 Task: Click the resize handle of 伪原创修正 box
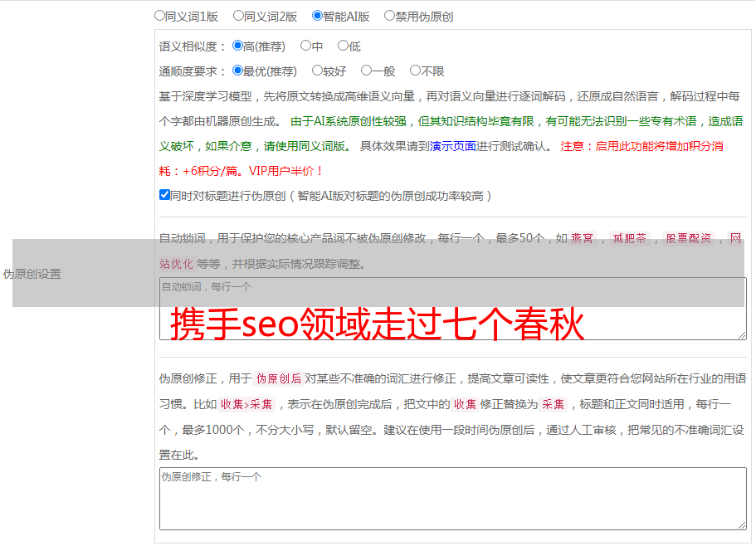[x=742, y=525]
